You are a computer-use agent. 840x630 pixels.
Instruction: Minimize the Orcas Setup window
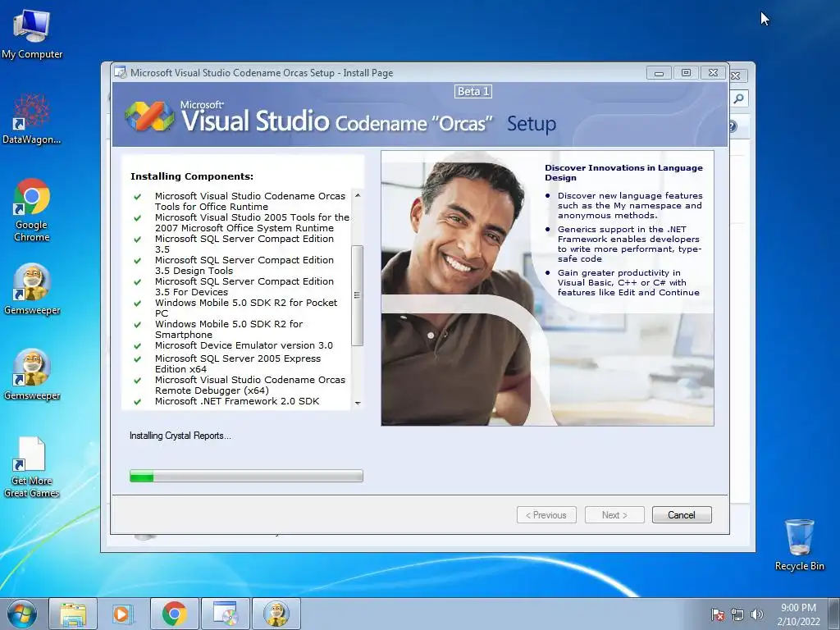coord(659,73)
